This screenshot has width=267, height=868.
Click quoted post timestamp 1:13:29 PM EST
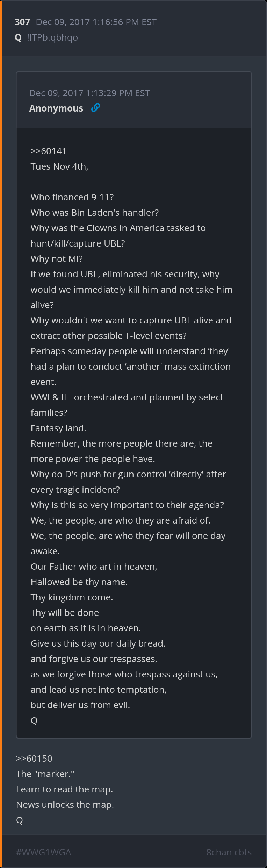[x=89, y=93]
